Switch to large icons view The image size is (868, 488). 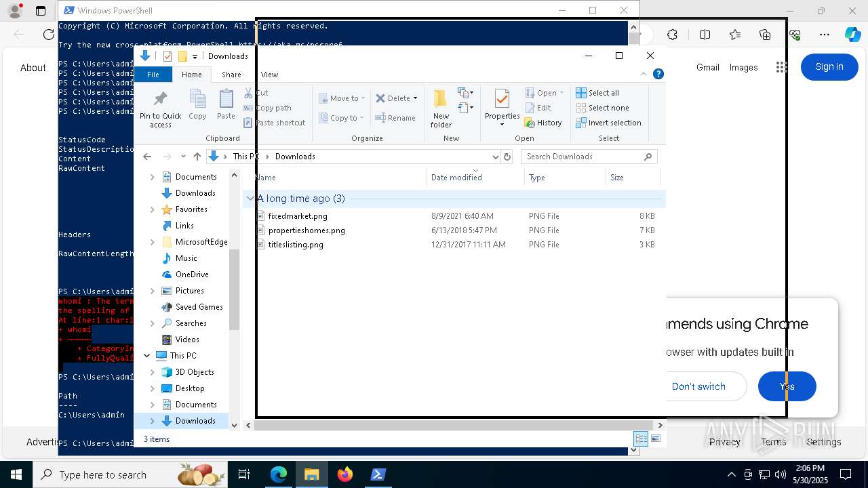click(x=656, y=439)
